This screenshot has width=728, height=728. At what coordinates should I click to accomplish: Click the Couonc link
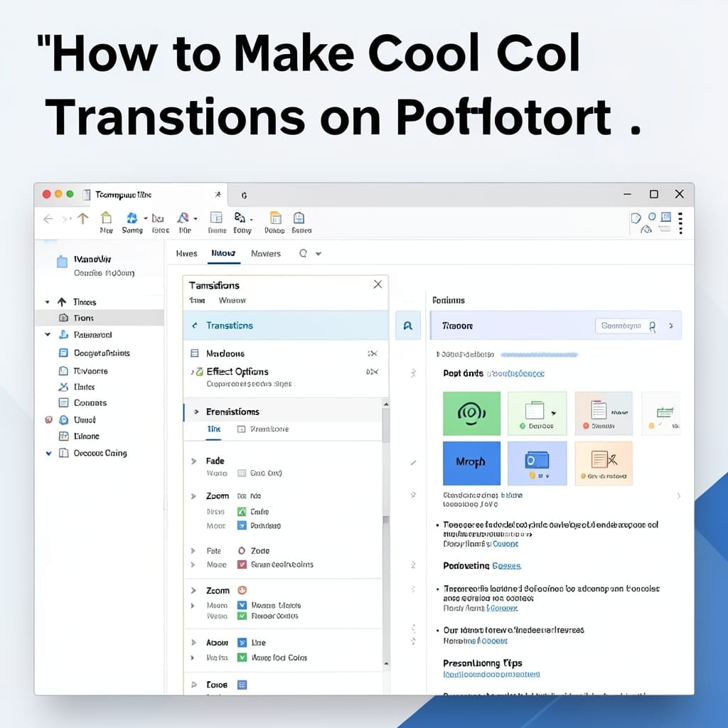pos(505,544)
